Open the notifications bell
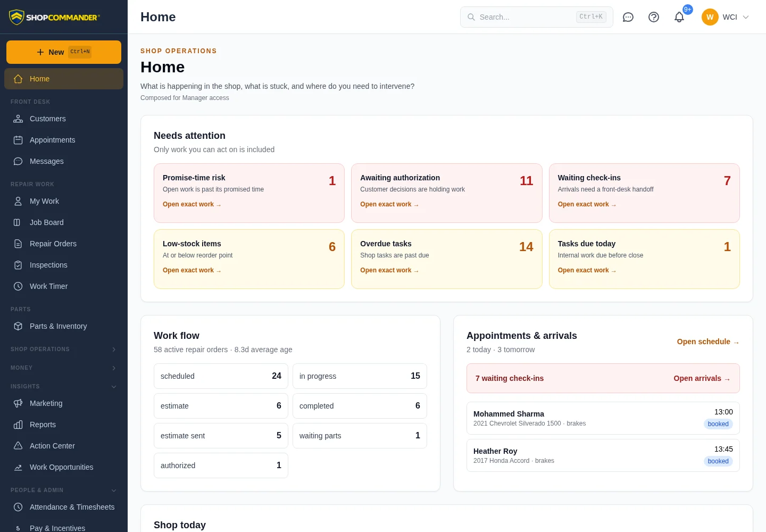Viewport: 766px width, 532px height. (x=679, y=17)
